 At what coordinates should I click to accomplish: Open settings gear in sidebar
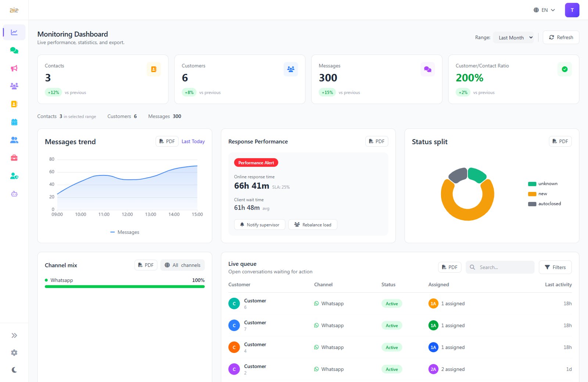pyautogui.click(x=14, y=353)
